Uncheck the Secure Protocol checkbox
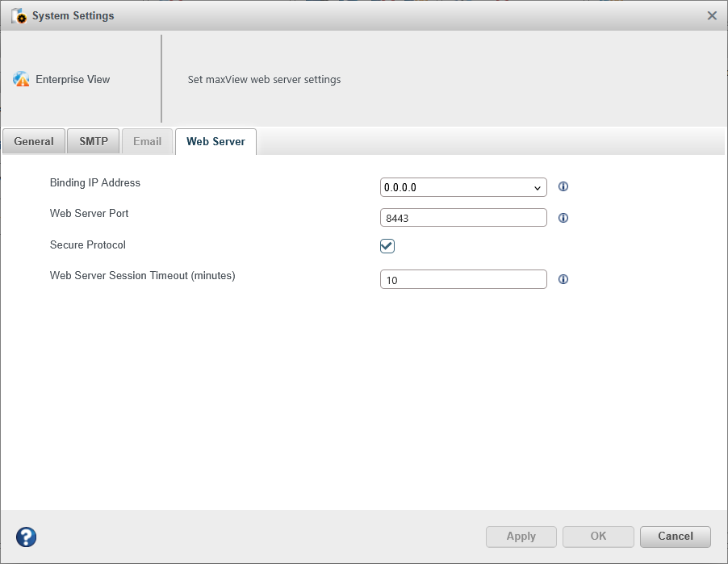The width and height of the screenshot is (728, 564). pyautogui.click(x=387, y=246)
